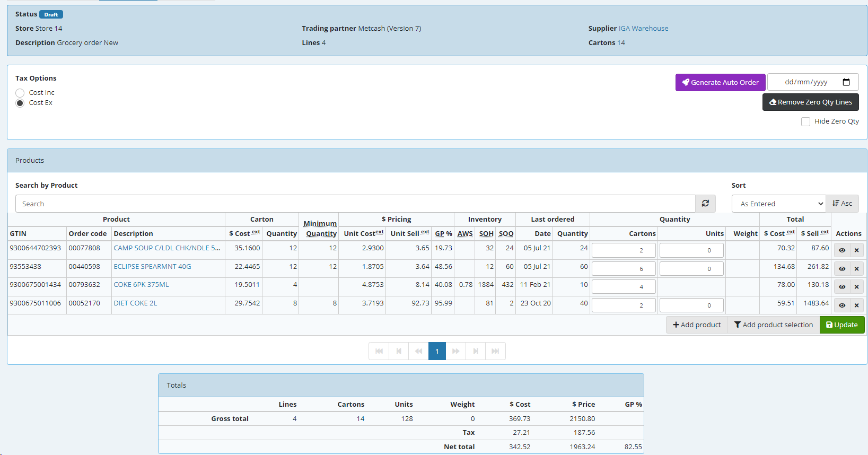Click Add product button
Screen dimensions: 868x455
pyautogui.click(x=696, y=325)
